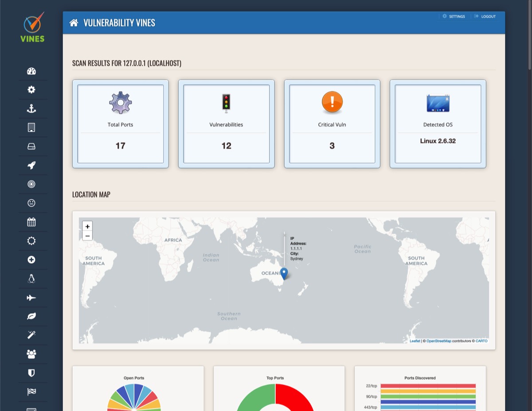Open the building icon in sidebar
Viewport: 532px width, 411px height.
pyautogui.click(x=31, y=128)
